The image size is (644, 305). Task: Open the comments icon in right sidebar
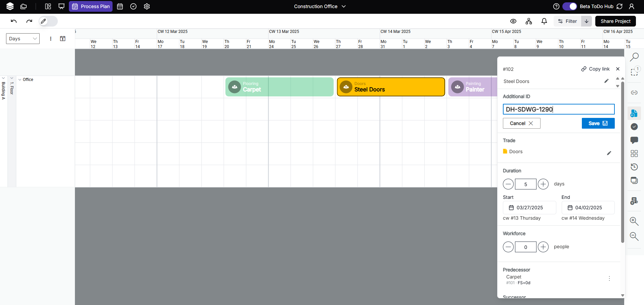coord(634,140)
